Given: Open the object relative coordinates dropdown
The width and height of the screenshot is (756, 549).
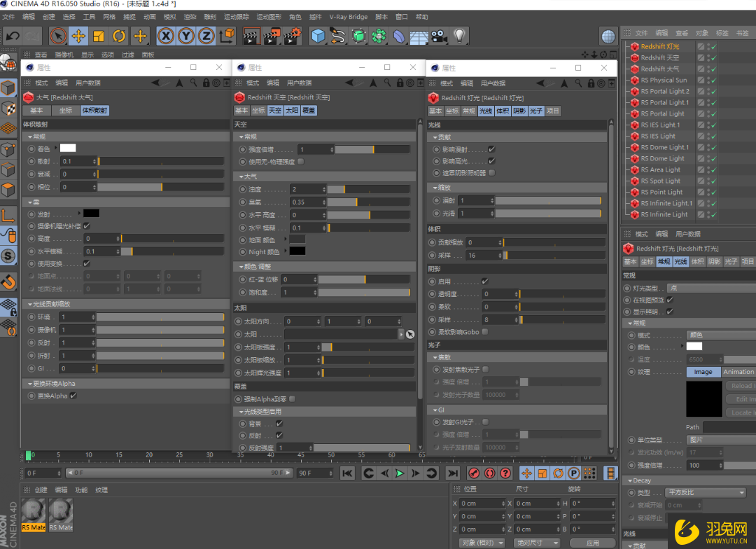Looking at the screenshot, I should pyautogui.click(x=482, y=543).
